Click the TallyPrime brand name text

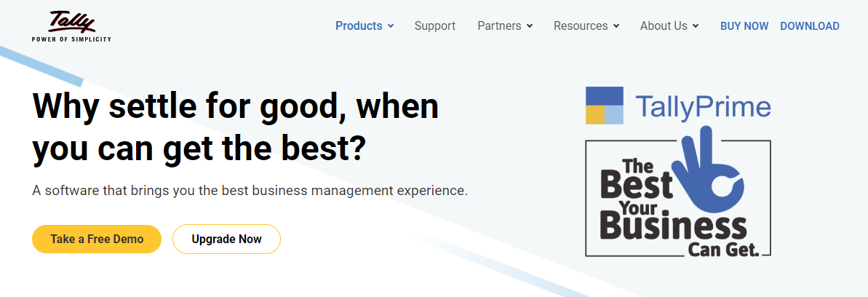703,106
